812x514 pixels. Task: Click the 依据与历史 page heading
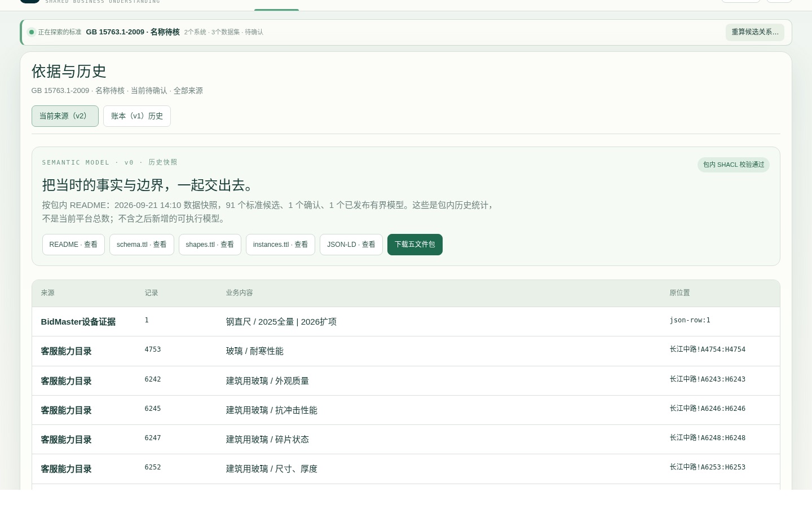pos(69,72)
